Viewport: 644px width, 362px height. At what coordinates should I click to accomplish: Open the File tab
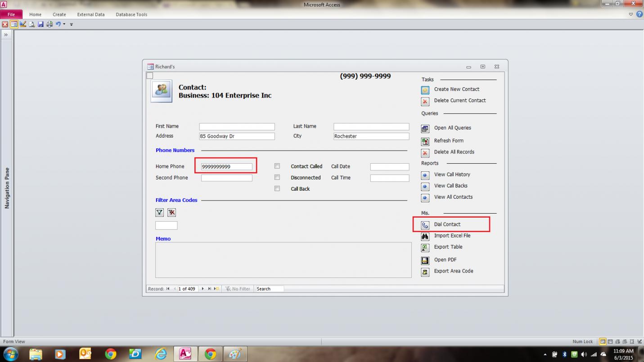11,14
